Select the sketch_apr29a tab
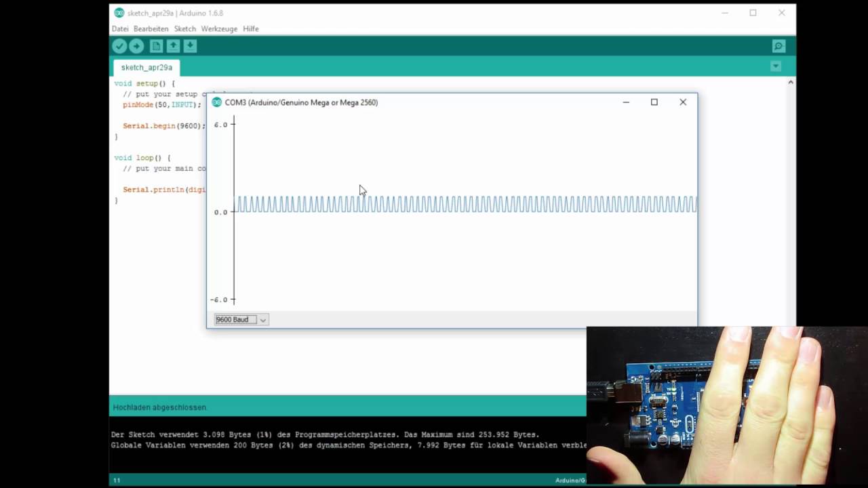 point(146,68)
